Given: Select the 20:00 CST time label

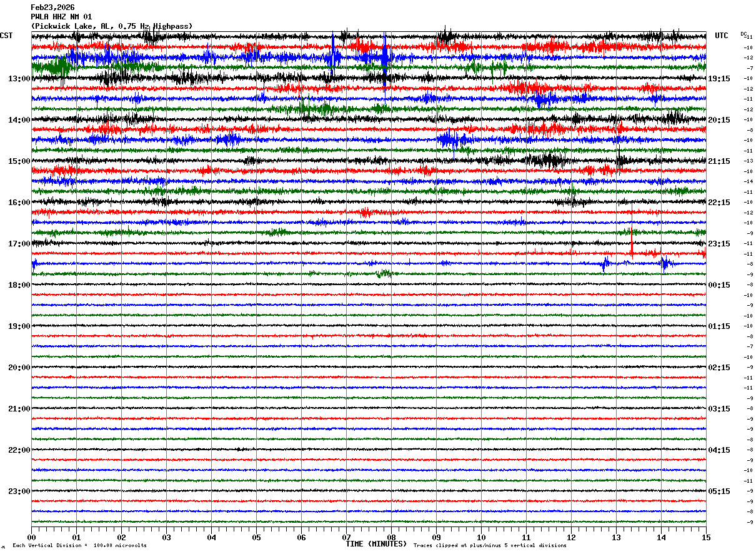Looking at the screenshot, I should pyautogui.click(x=19, y=368).
